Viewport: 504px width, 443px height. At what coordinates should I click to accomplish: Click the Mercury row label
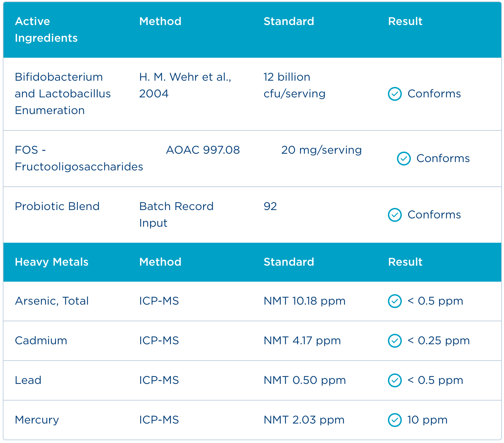pyautogui.click(x=37, y=420)
